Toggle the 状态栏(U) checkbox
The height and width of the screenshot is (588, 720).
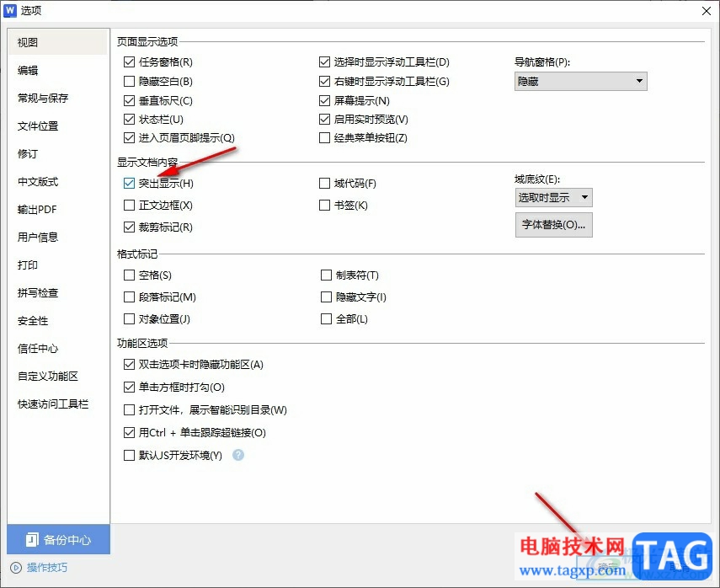click(x=129, y=119)
